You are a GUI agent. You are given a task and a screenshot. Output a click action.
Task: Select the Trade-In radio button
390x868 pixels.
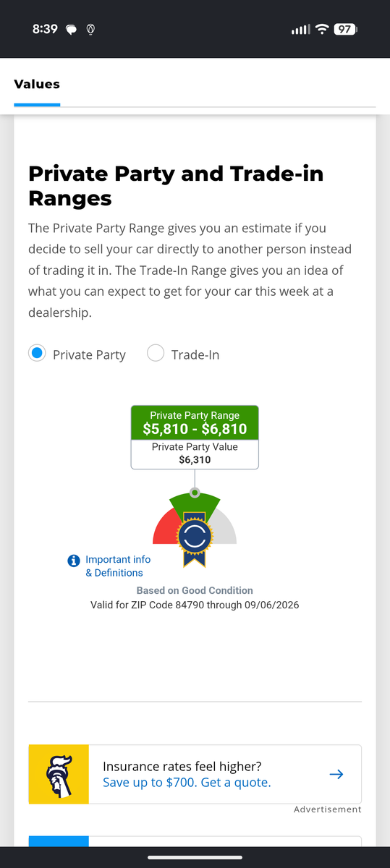pos(156,354)
